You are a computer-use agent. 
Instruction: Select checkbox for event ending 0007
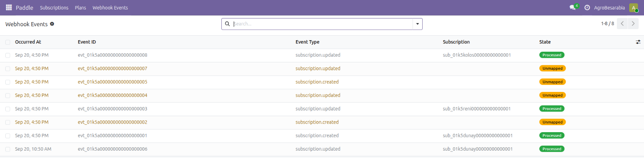8,69
